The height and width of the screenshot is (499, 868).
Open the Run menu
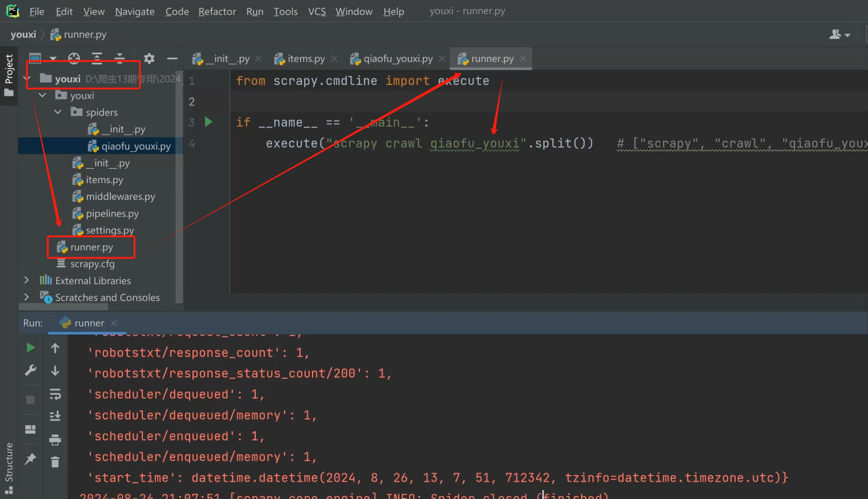pyautogui.click(x=255, y=11)
